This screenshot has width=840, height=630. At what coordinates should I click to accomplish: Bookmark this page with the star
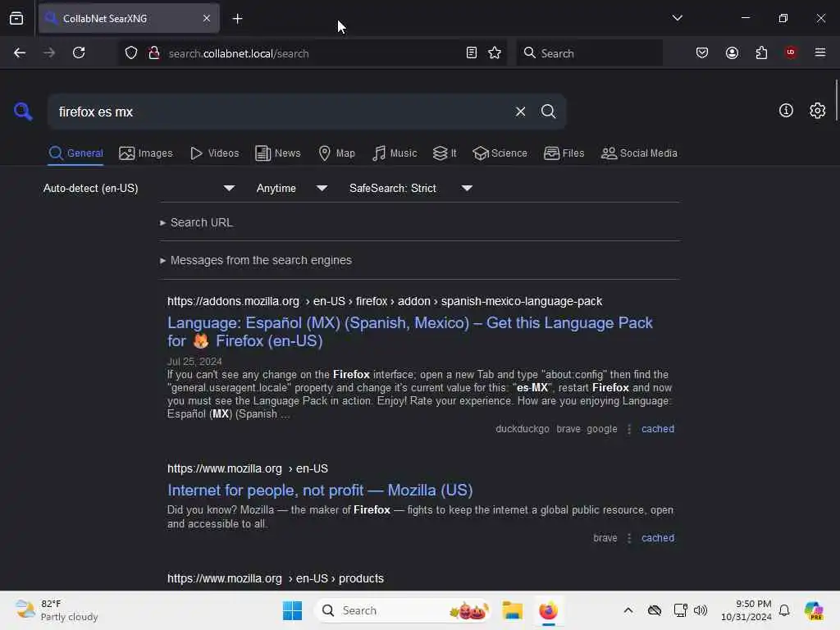(495, 52)
